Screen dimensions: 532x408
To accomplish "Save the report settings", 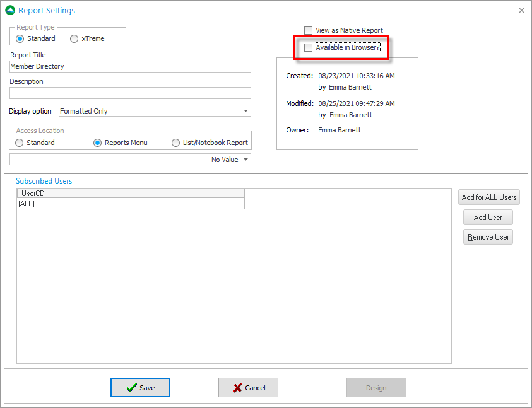I will [x=140, y=387].
